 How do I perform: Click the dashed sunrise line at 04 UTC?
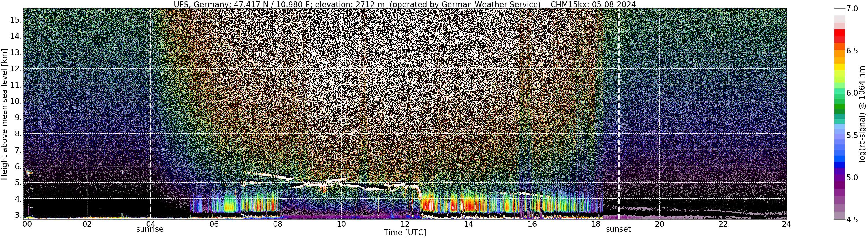click(x=150, y=114)
